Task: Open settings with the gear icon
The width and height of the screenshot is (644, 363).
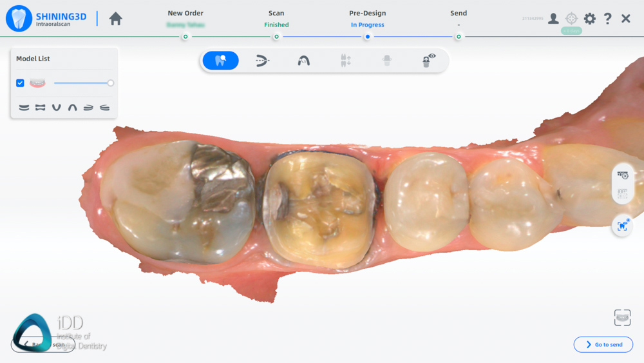Action: [x=589, y=19]
